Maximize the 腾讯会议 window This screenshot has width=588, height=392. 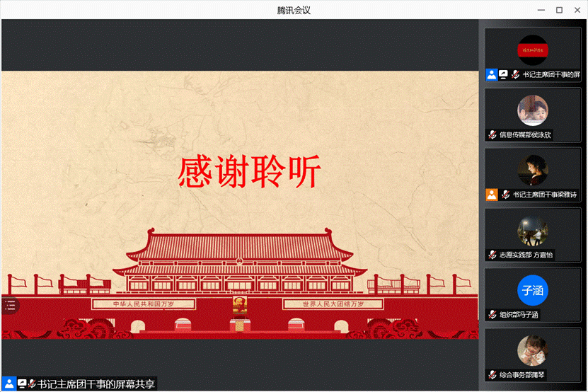(559, 10)
